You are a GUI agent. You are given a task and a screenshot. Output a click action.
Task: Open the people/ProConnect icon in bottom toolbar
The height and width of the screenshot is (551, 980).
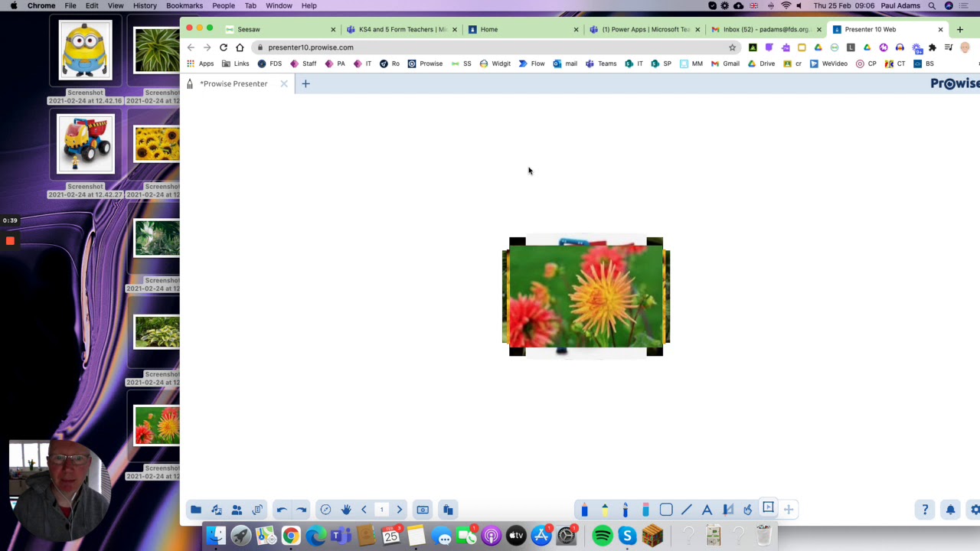click(237, 510)
